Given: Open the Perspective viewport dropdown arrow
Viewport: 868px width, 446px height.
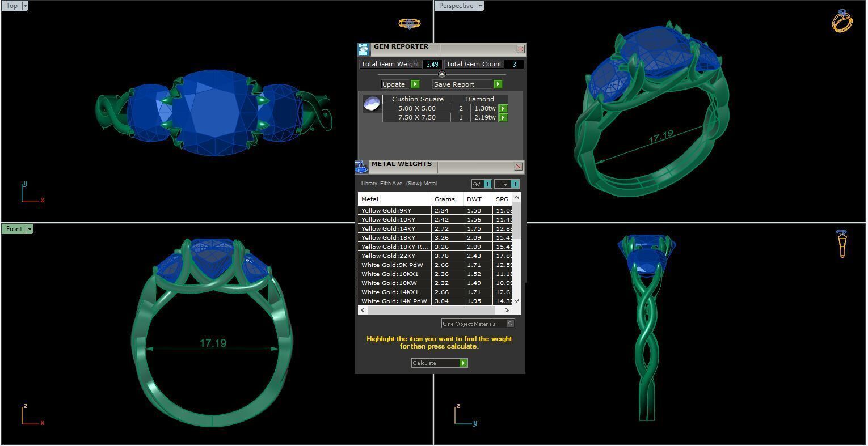Looking at the screenshot, I should click(481, 6).
